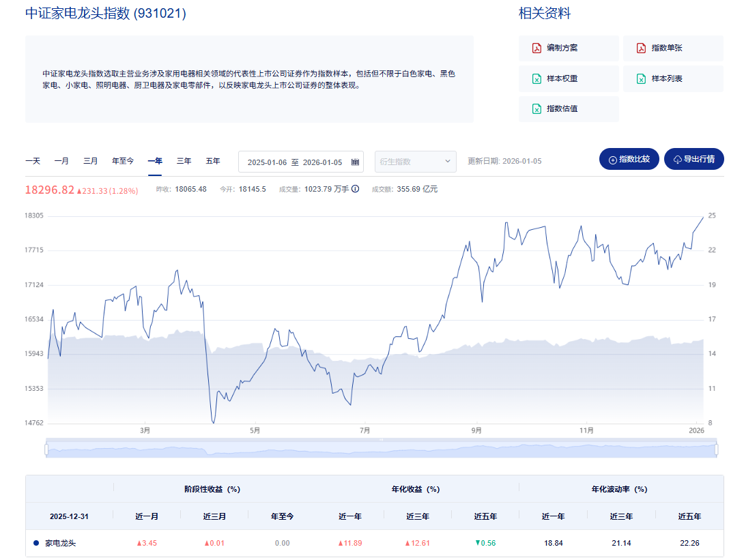Switch to the 五年 time range tab
Viewport: 744px width, 560px height.
pyautogui.click(x=213, y=161)
